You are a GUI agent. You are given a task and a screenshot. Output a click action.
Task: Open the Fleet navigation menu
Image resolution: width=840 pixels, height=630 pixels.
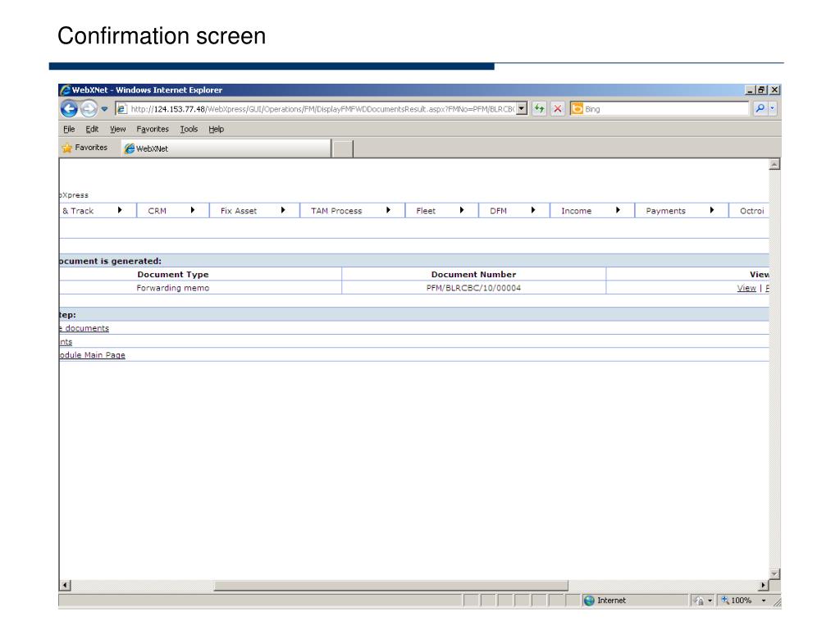(x=426, y=211)
